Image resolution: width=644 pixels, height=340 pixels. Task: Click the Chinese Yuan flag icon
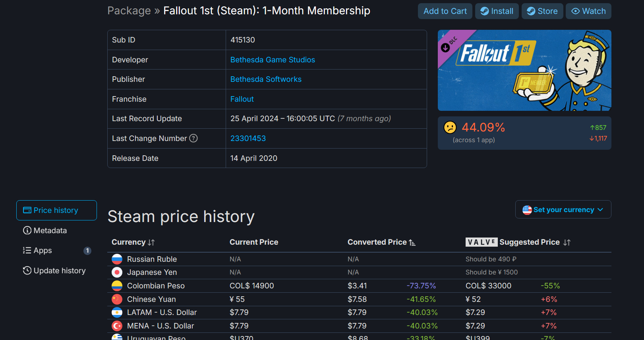pyautogui.click(x=117, y=299)
